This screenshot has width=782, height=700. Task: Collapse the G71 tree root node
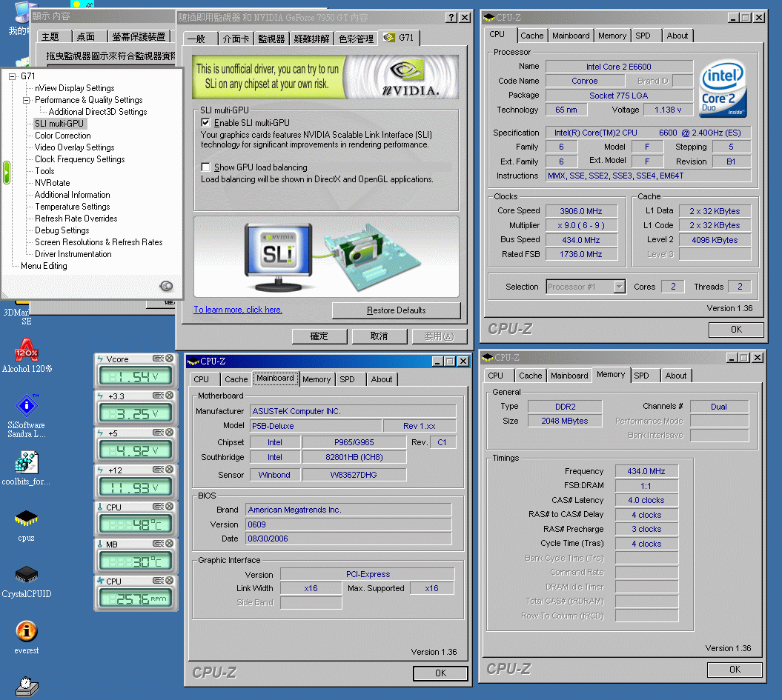tap(13, 76)
